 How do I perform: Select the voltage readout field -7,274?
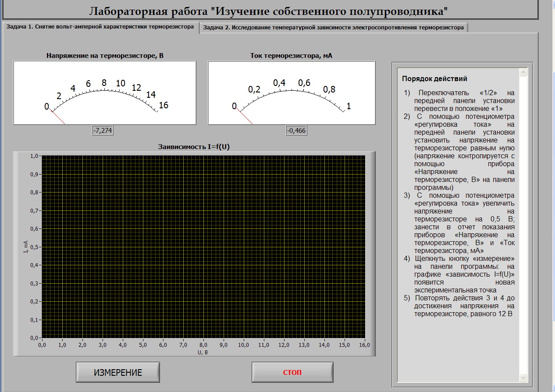[103, 131]
